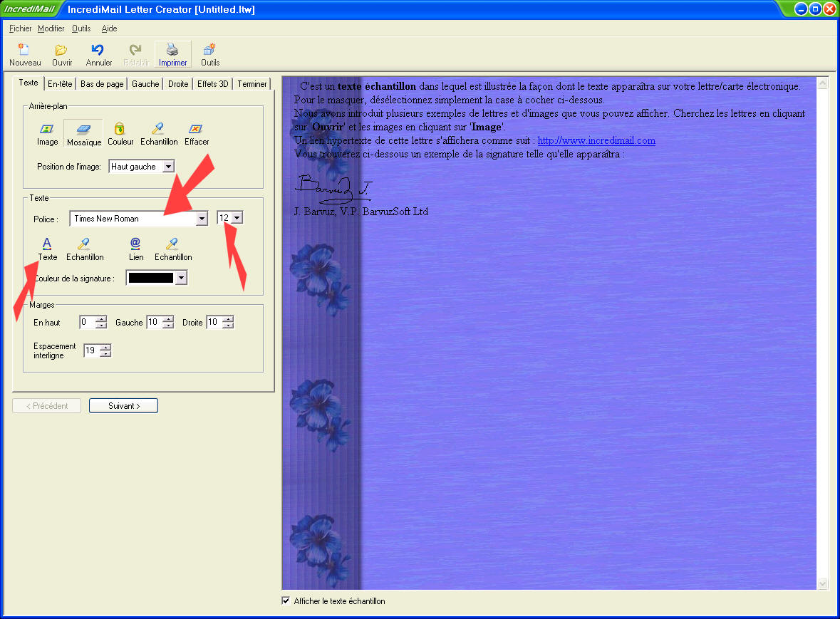Increase En haut margin with up arrow

[100, 319]
